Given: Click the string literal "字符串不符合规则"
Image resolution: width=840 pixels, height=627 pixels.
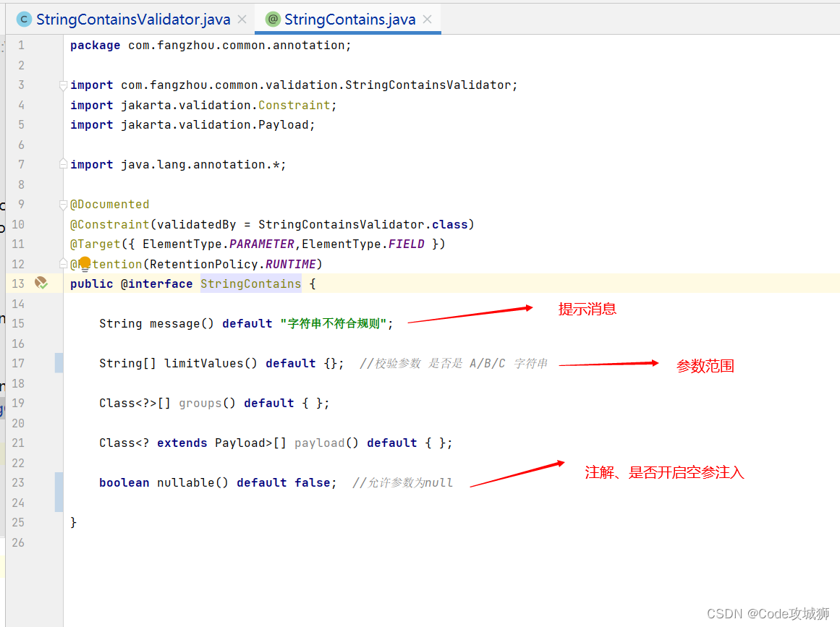Looking at the screenshot, I should [x=334, y=324].
